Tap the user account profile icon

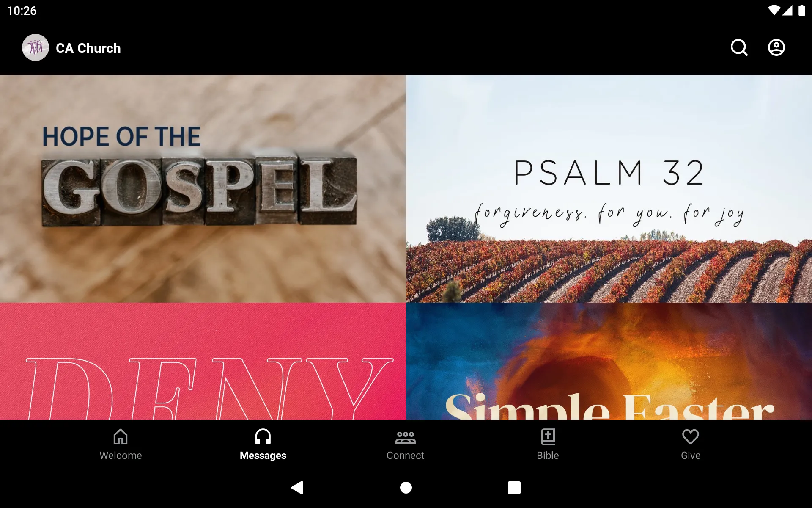(x=776, y=47)
